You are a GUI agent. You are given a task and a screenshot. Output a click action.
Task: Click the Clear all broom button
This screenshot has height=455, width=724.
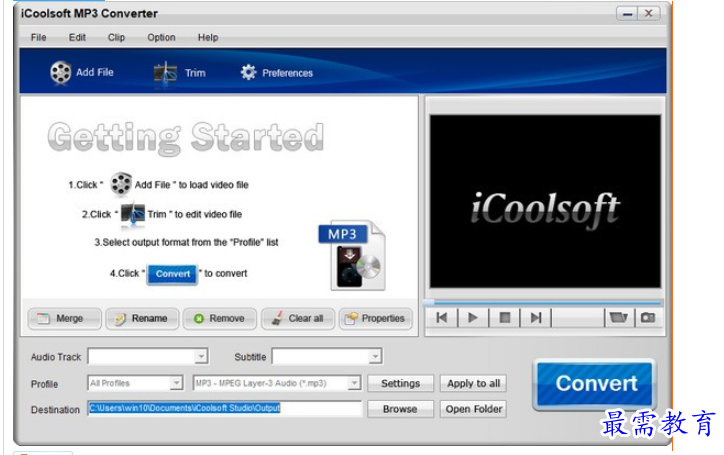click(297, 319)
